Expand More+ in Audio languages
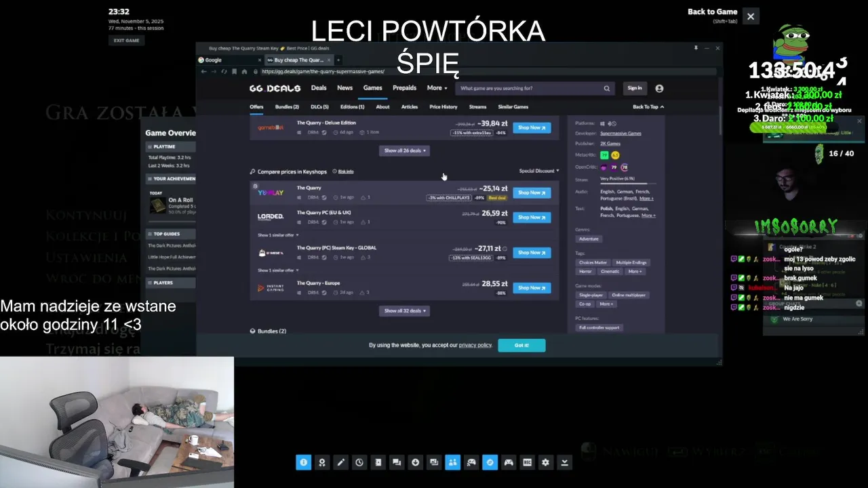Image resolution: width=868 pixels, height=488 pixels. point(646,199)
